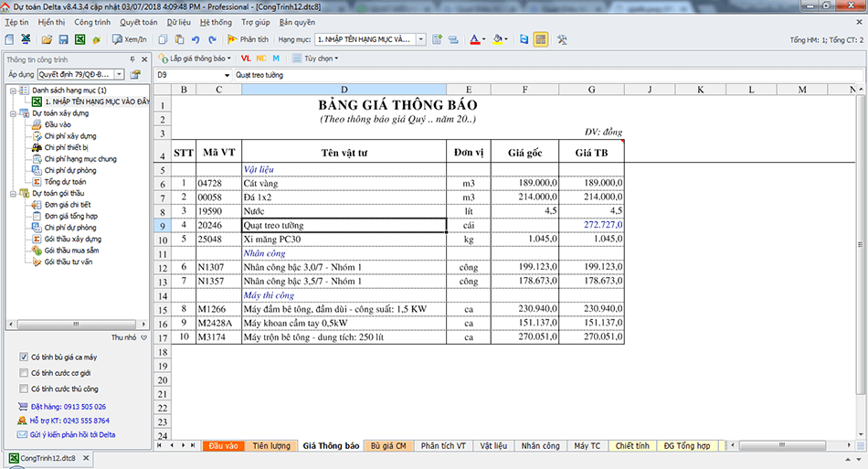Open the Hạng mục dropdown list
The image size is (868, 469).
pos(420,40)
